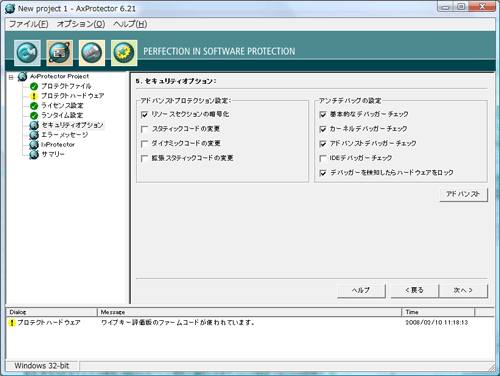Click the third toolbar icon showing hardware dongle
This screenshot has height=376, width=500.
click(x=92, y=53)
